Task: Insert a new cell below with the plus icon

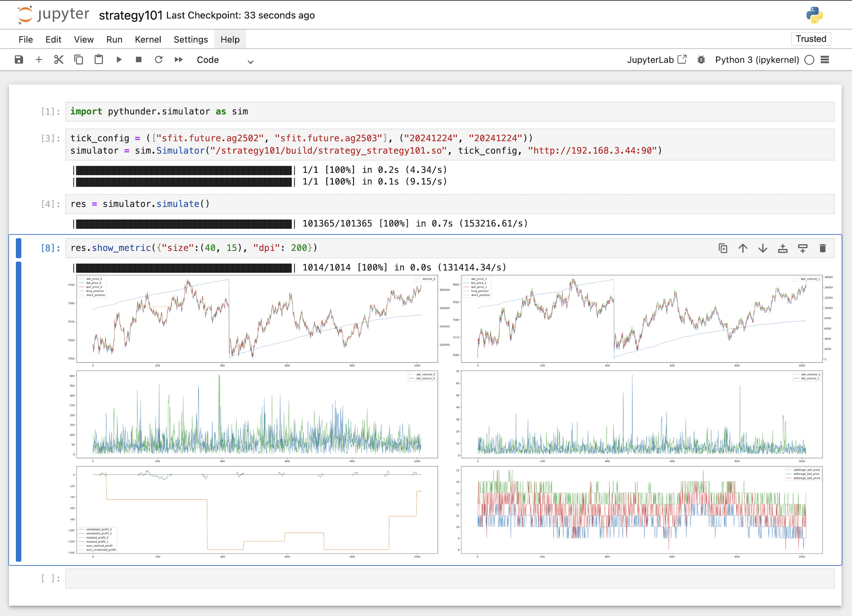Action: (x=39, y=60)
